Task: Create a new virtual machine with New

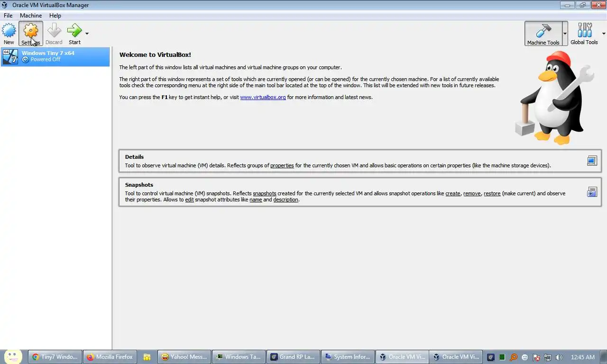Action: pyautogui.click(x=9, y=34)
